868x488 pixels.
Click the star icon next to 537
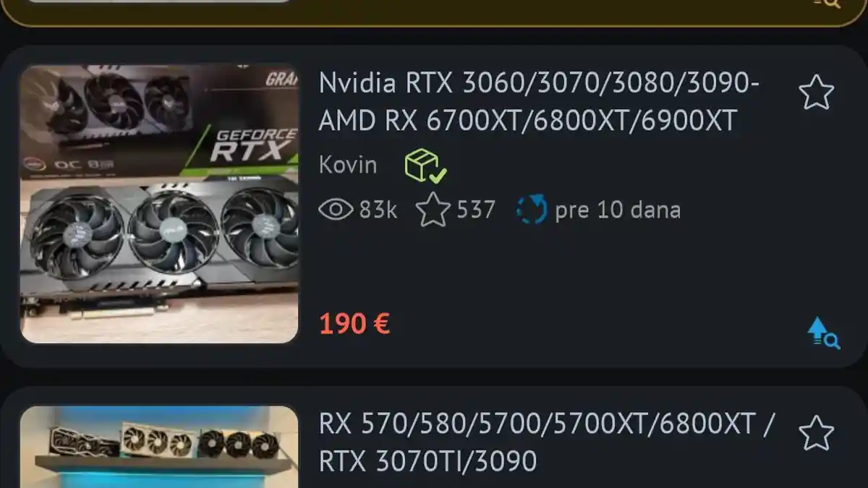433,210
